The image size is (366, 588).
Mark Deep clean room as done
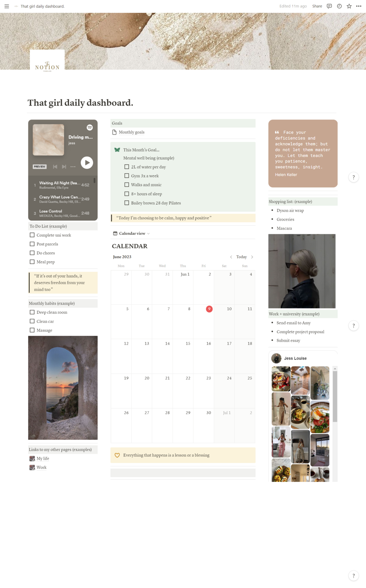(x=32, y=312)
